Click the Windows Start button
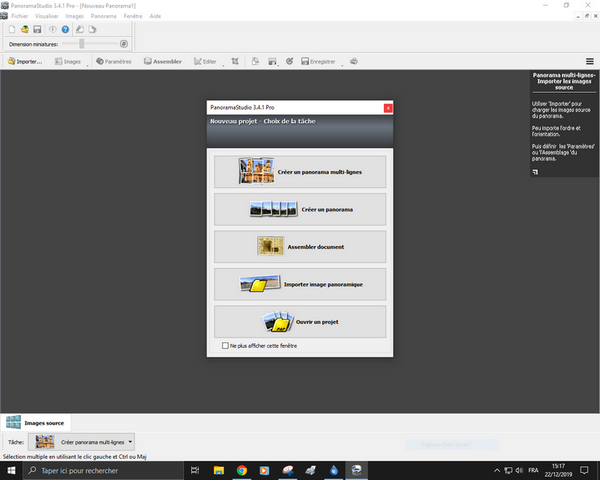The image size is (600, 480). click(11, 470)
